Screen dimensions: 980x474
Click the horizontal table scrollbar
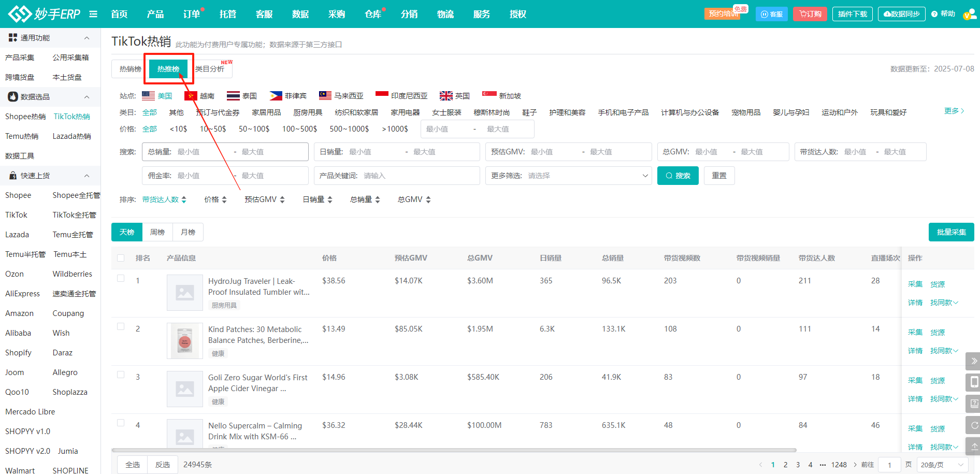click(454, 450)
